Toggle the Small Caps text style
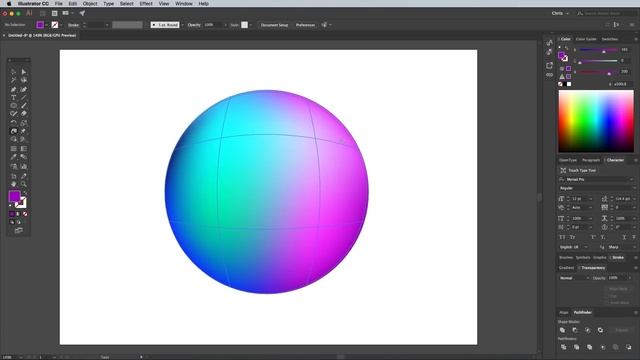640x360 pixels. (x=573, y=237)
